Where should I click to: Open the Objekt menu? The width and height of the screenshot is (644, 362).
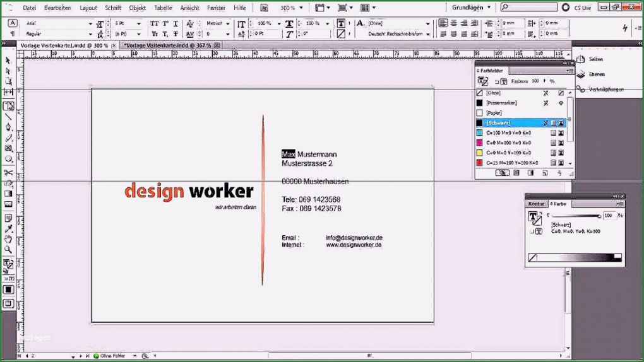pyautogui.click(x=137, y=8)
